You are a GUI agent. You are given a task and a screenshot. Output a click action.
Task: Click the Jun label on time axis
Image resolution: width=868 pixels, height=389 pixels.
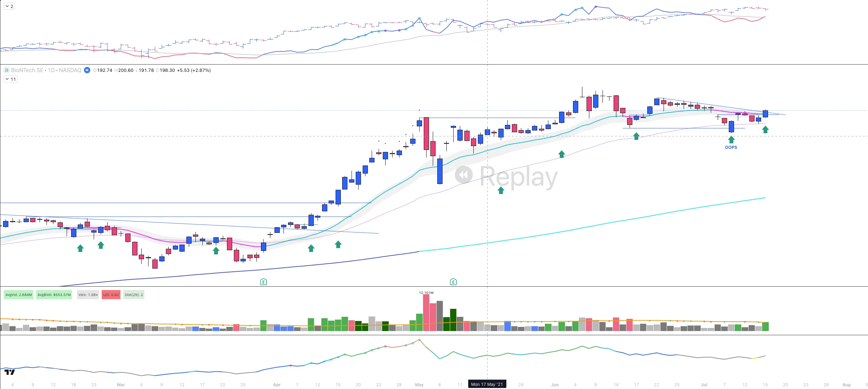click(555, 384)
